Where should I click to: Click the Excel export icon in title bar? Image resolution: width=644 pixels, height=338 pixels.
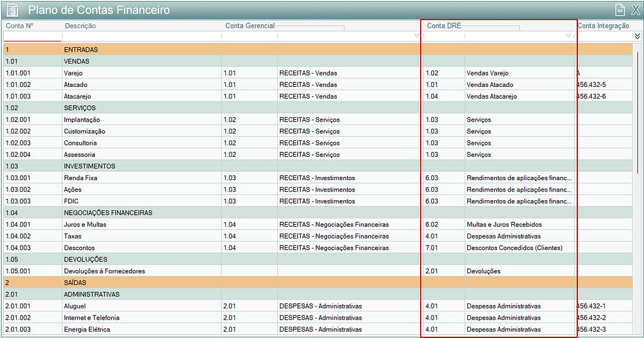pyautogui.click(x=620, y=9)
